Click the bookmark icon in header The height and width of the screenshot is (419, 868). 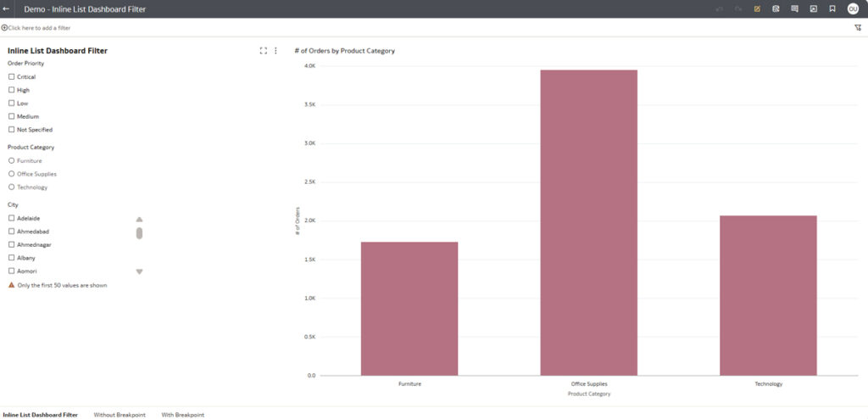tap(832, 8)
